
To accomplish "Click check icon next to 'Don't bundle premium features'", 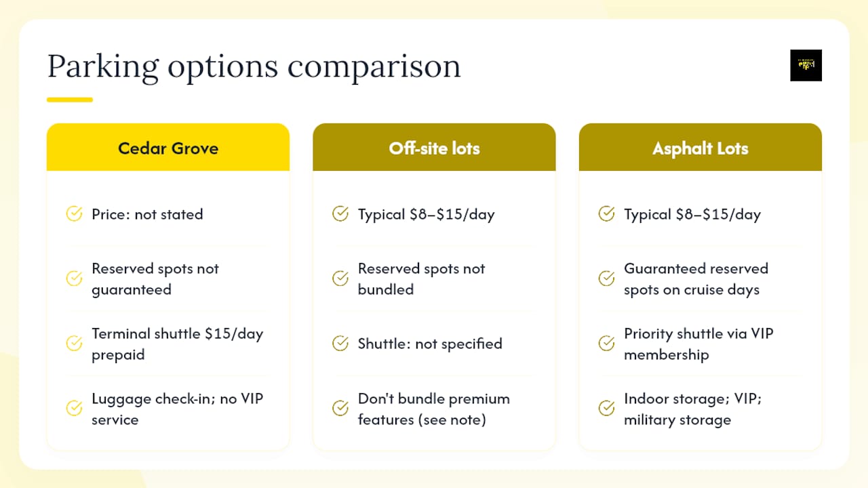I will (x=340, y=409).
